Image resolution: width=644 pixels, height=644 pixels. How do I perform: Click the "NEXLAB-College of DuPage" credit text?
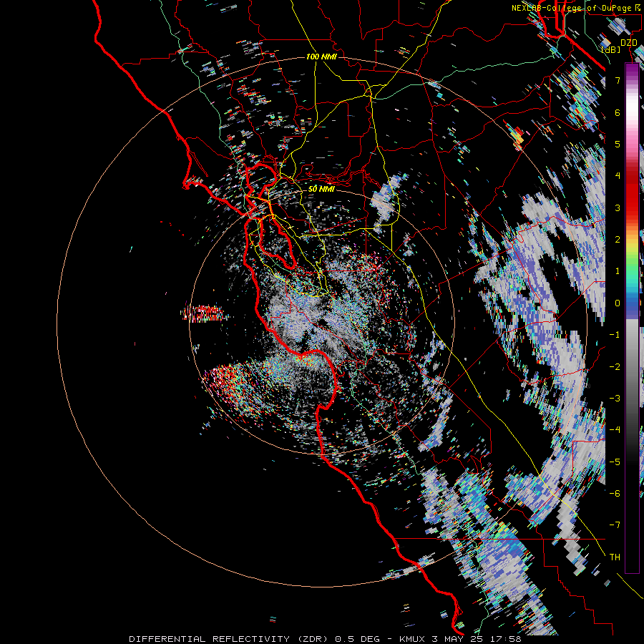coord(571,8)
